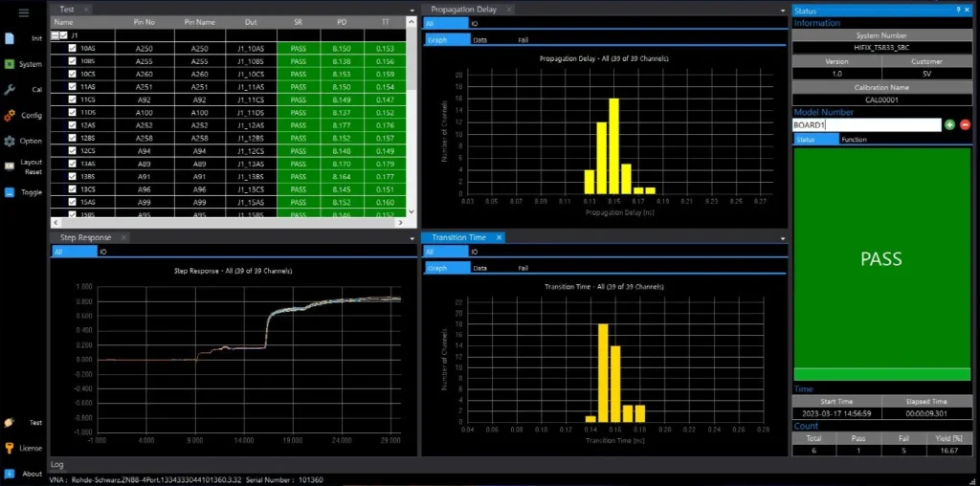Screen dimensions: 980x486
Task: Toggle the J1 group checkbox
Action: pyautogui.click(x=63, y=34)
